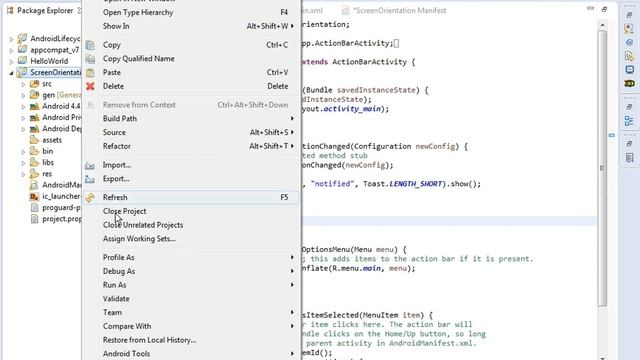Open the Build Path submenu
Screen dimensions: 640x360
click(x=191, y=119)
